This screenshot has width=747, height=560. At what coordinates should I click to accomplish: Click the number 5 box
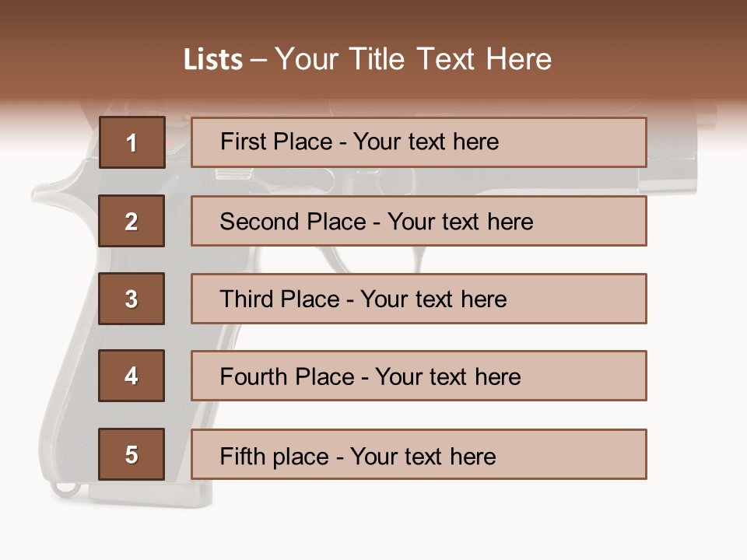click(x=132, y=454)
